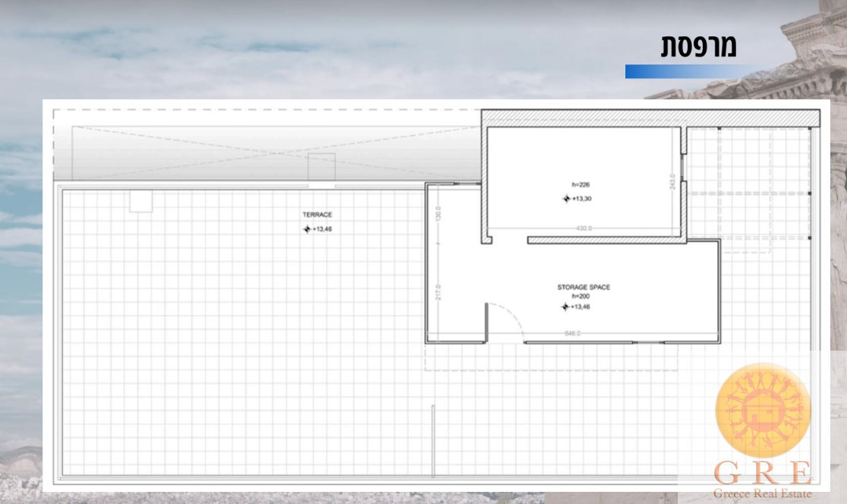The image size is (847, 504).
Task: Click the h=226 height label
Action: (581, 184)
